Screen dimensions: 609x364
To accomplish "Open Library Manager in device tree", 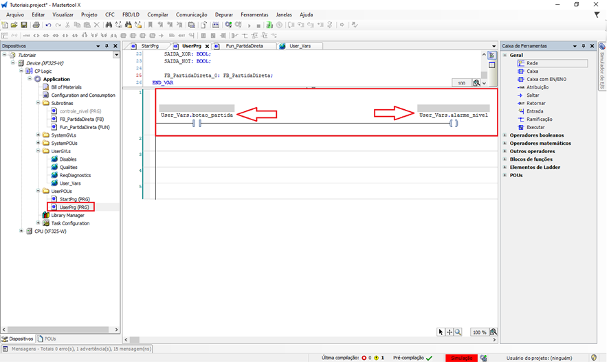I will click(67, 215).
